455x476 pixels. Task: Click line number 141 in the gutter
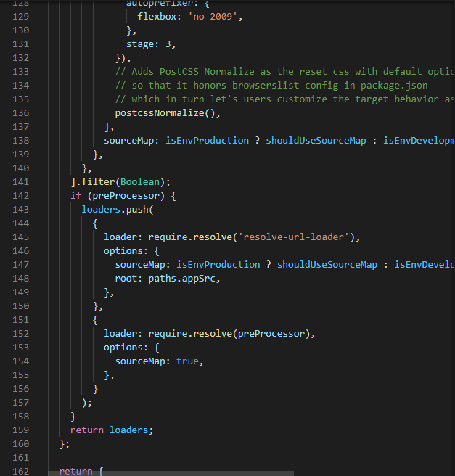pyautogui.click(x=20, y=182)
